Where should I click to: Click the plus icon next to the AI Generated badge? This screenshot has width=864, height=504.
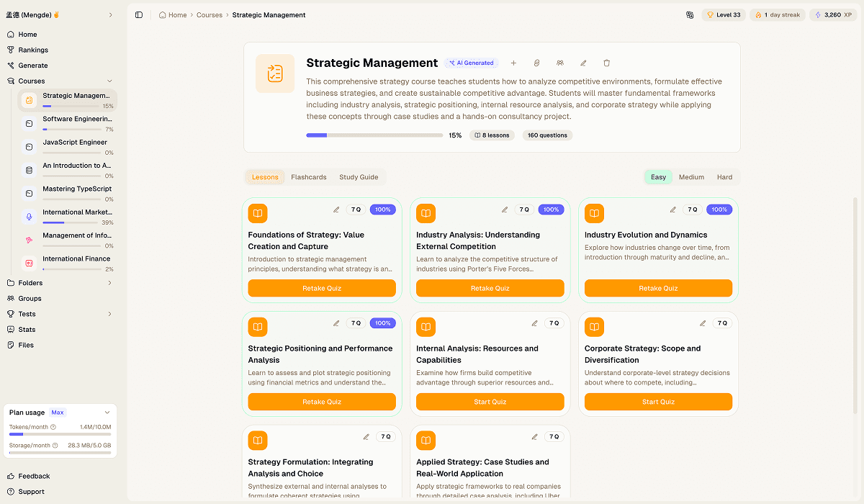coord(514,63)
